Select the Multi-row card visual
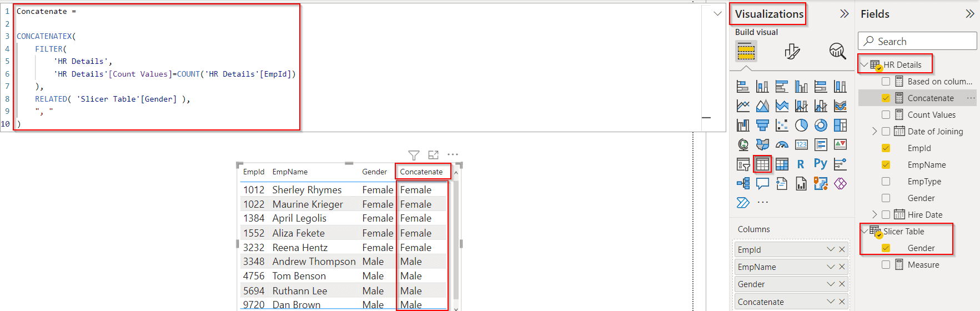 821,144
